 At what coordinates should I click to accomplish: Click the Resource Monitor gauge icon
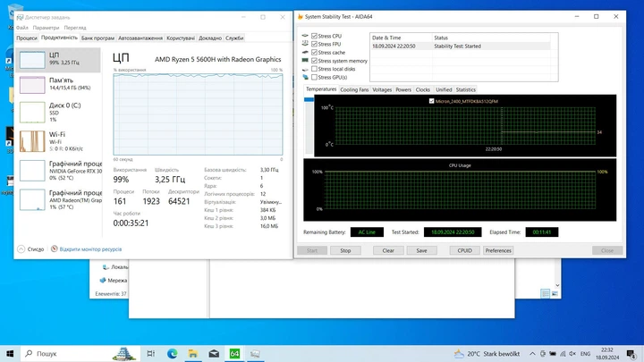click(55, 248)
